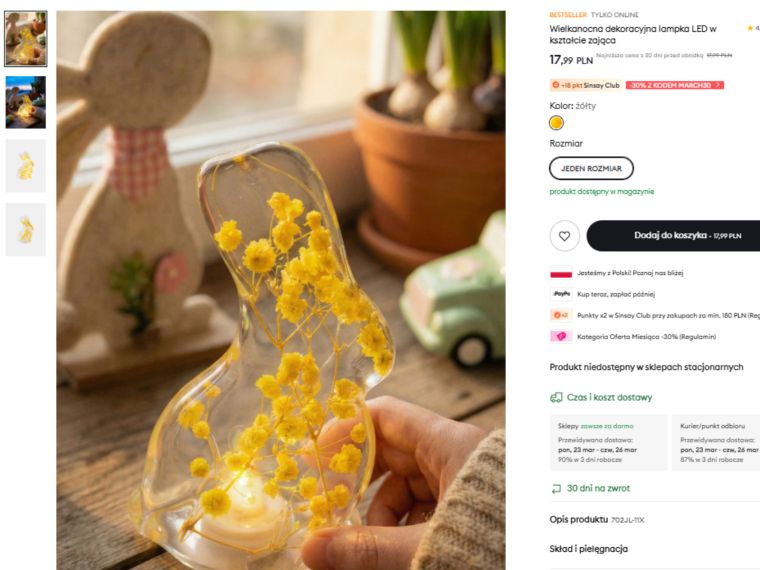The image size is (760, 570).
Task: Choose the yellow żółty color swatch
Action: click(x=556, y=123)
